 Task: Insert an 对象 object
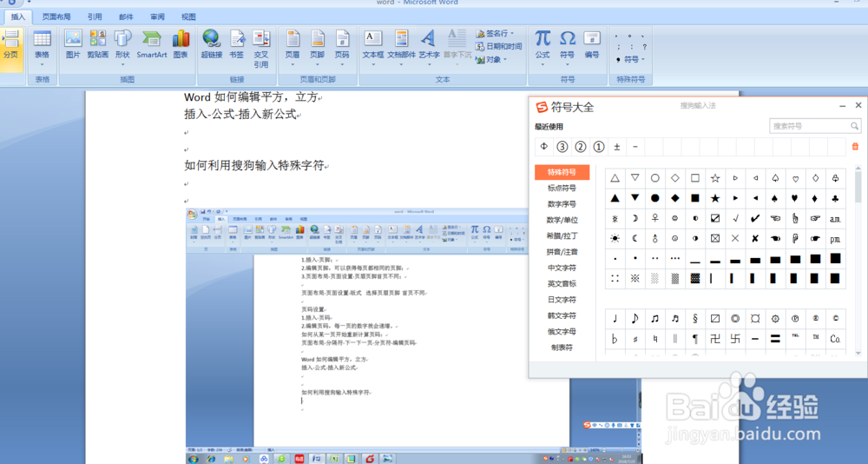click(491, 59)
